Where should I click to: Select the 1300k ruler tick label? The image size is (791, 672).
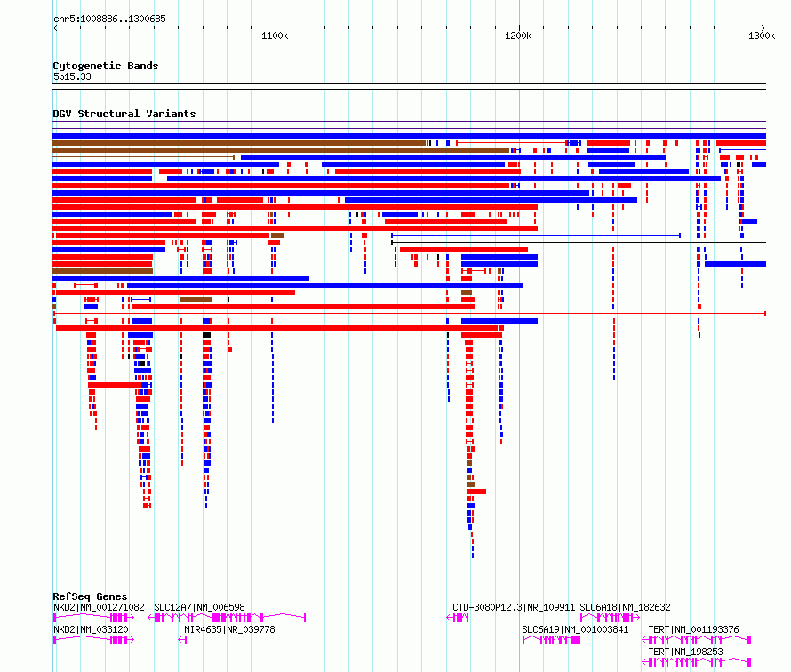762,36
